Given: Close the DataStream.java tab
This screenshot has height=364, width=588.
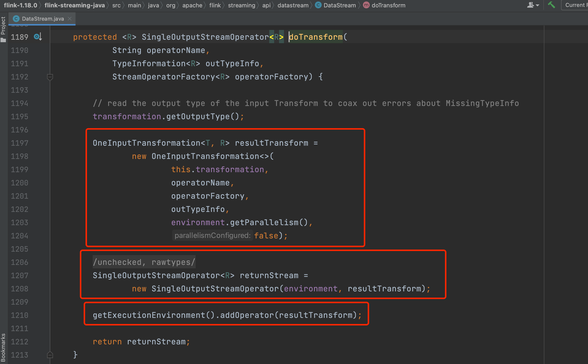Looking at the screenshot, I should pos(70,19).
